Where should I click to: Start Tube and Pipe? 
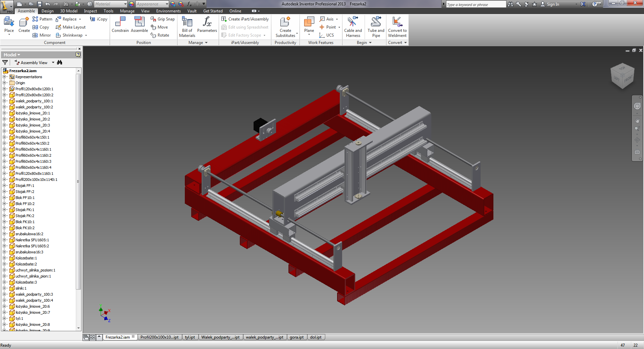pyautogui.click(x=376, y=27)
